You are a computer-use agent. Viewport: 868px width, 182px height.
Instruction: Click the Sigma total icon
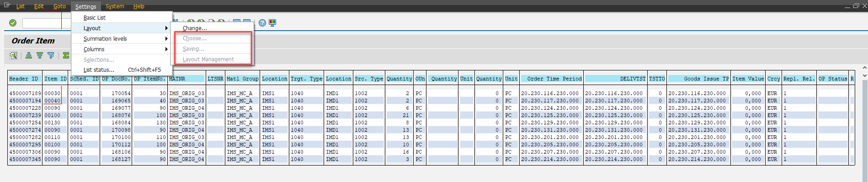click(x=66, y=55)
